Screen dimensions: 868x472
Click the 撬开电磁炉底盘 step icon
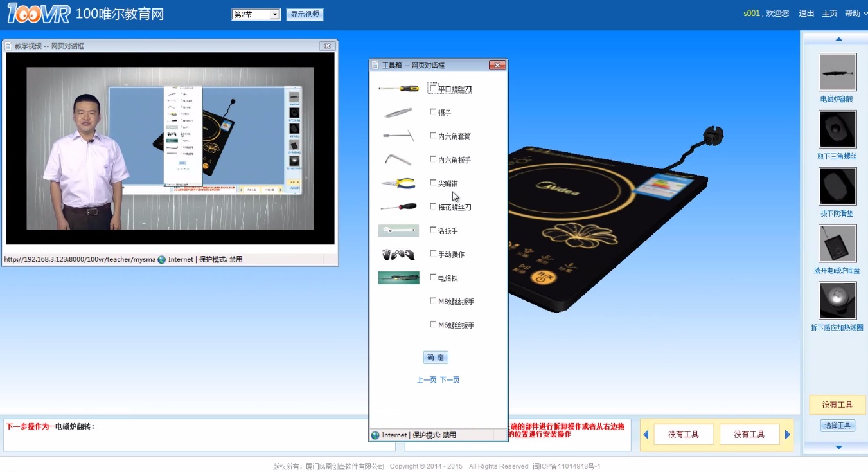point(837,243)
